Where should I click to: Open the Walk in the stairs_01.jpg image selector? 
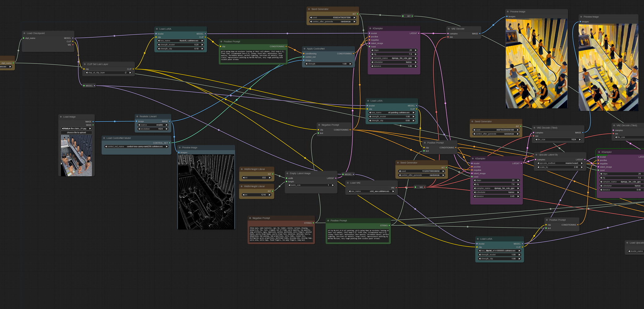tap(76, 129)
